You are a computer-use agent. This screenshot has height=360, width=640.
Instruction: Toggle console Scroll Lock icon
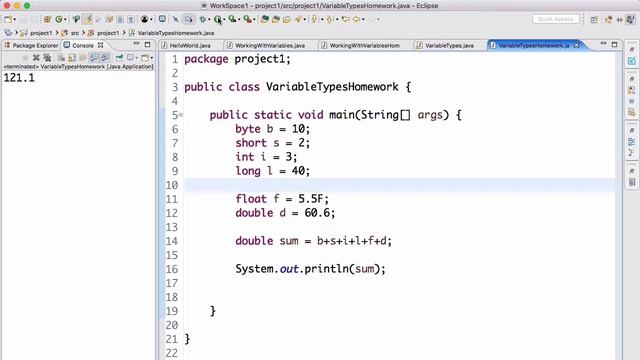click(72, 58)
